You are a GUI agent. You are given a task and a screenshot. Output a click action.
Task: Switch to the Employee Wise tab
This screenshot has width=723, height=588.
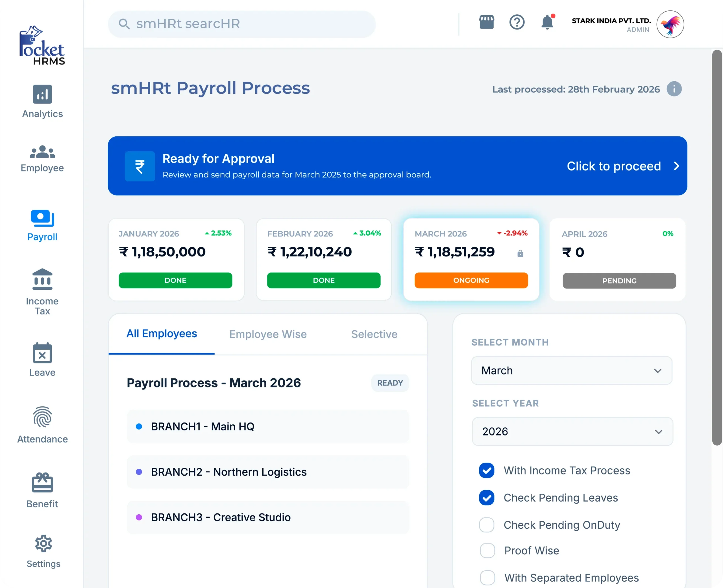268,334
